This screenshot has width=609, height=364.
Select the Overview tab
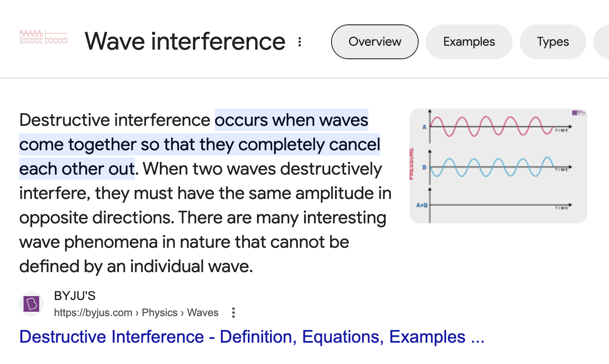(x=375, y=42)
